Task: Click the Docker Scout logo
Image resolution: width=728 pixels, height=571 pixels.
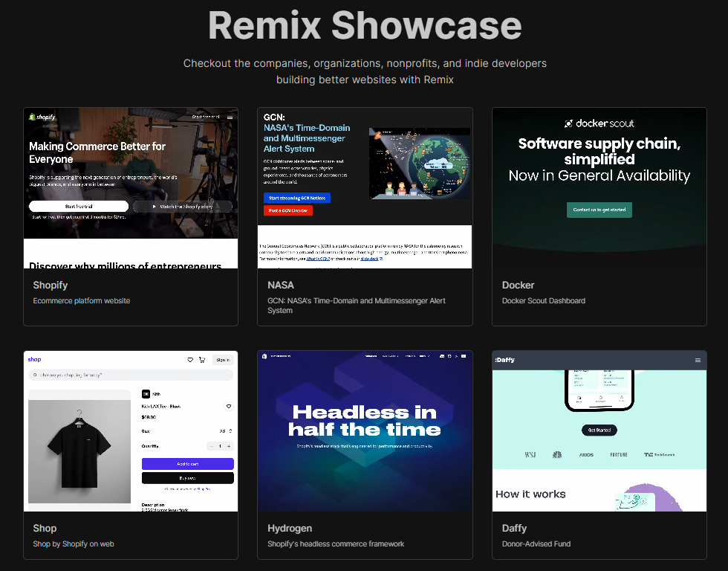Action: click(x=599, y=123)
